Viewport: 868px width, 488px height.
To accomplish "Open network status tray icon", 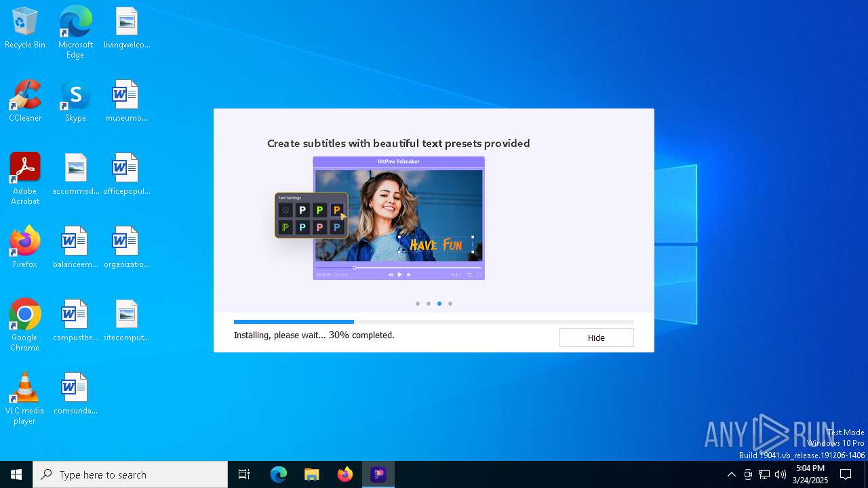I will [x=764, y=474].
